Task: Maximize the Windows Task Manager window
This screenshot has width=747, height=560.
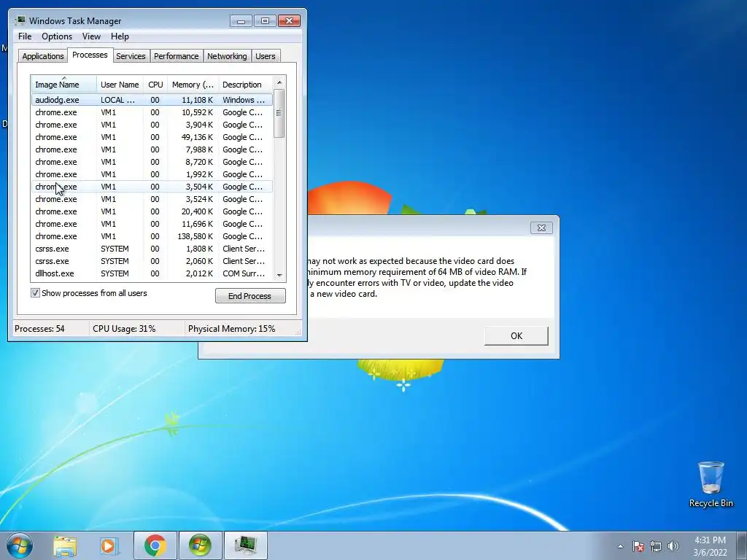Action: click(x=265, y=21)
